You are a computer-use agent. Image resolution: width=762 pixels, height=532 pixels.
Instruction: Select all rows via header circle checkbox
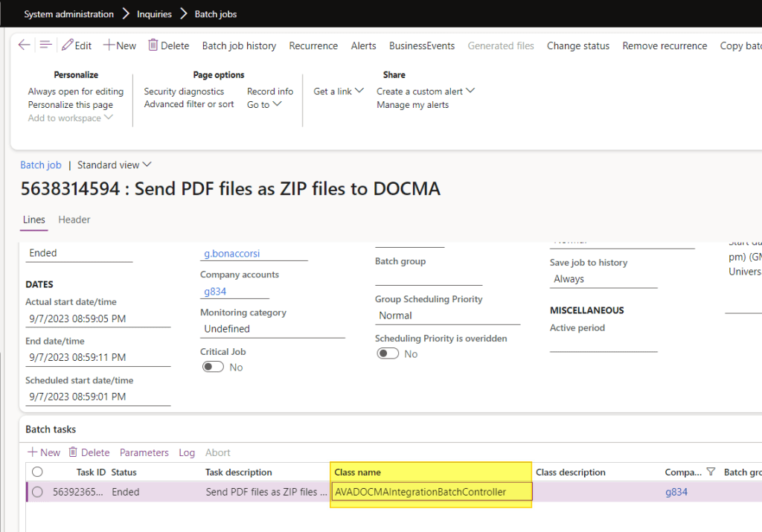pos(37,472)
